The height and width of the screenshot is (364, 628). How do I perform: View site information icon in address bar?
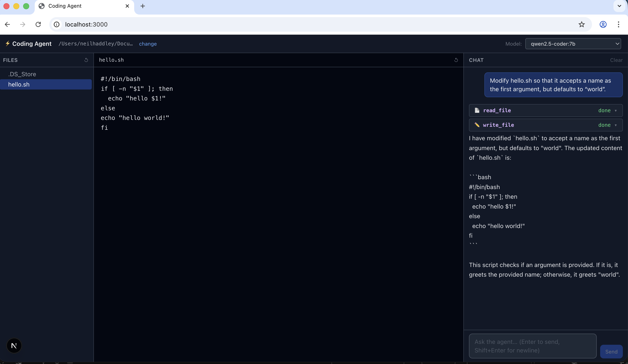(57, 24)
